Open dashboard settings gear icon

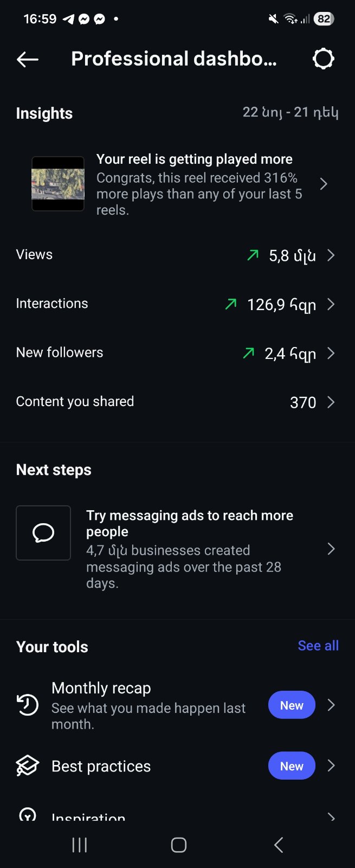(x=323, y=59)
